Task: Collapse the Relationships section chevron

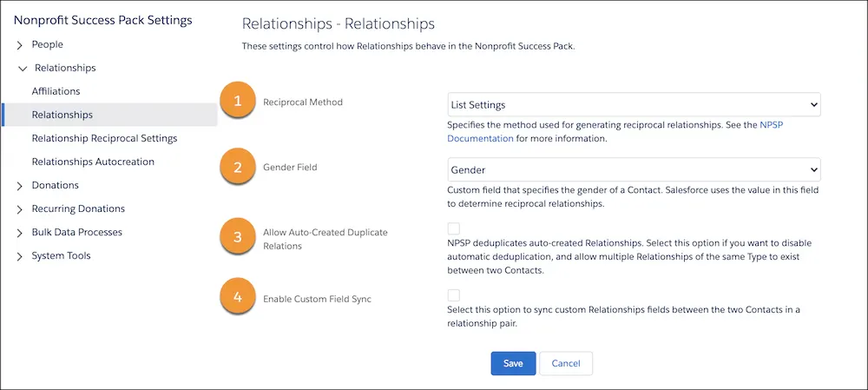Action: click(x=23, y=69)
